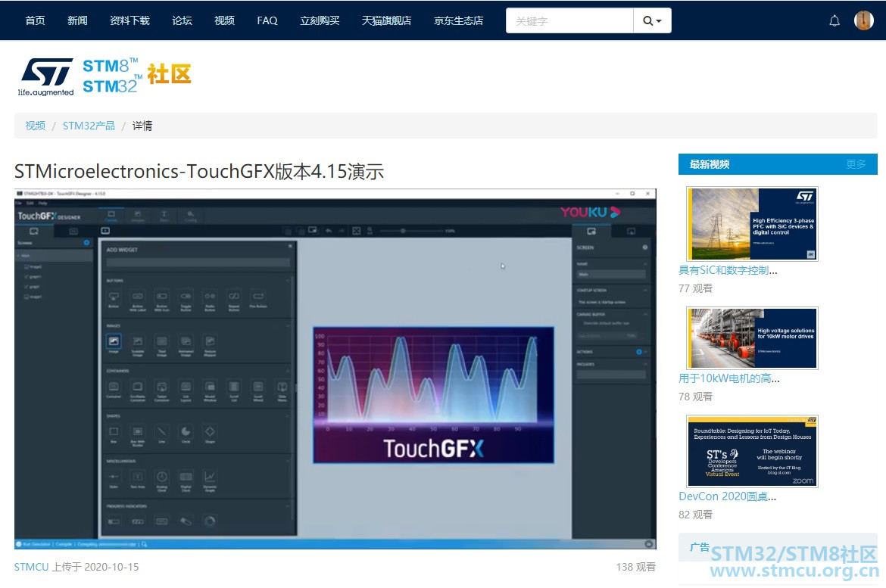Focus the 关键字 search input field
Viewport: 886px width, 588px height.
[x=569, y=21]
